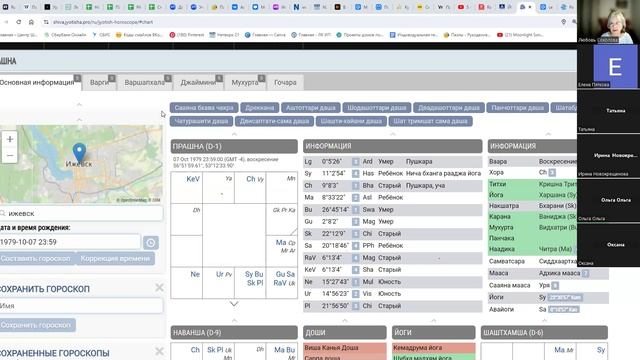Close the Сохраненные гороскопы section

[x=159, y=351]
